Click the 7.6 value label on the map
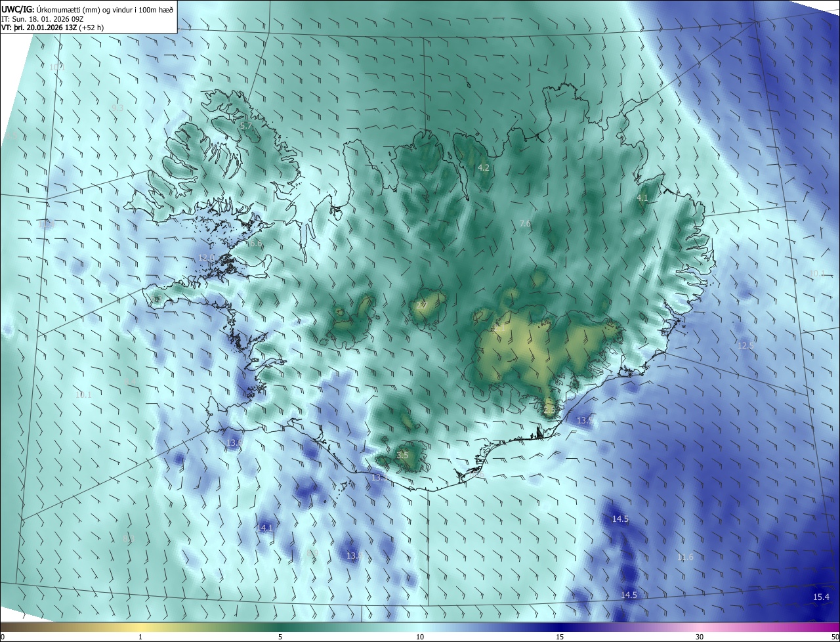 coord(525,224)
